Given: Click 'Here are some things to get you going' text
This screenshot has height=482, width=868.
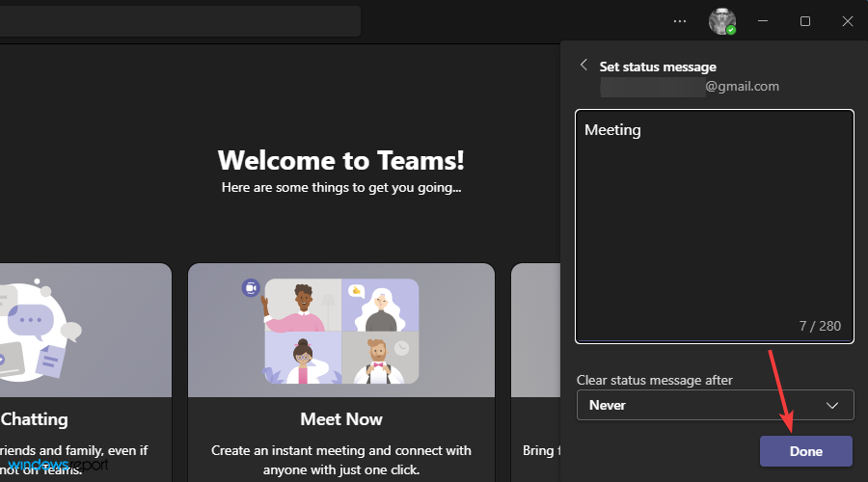Looking at the screenshot, I should tap(341, 188).
